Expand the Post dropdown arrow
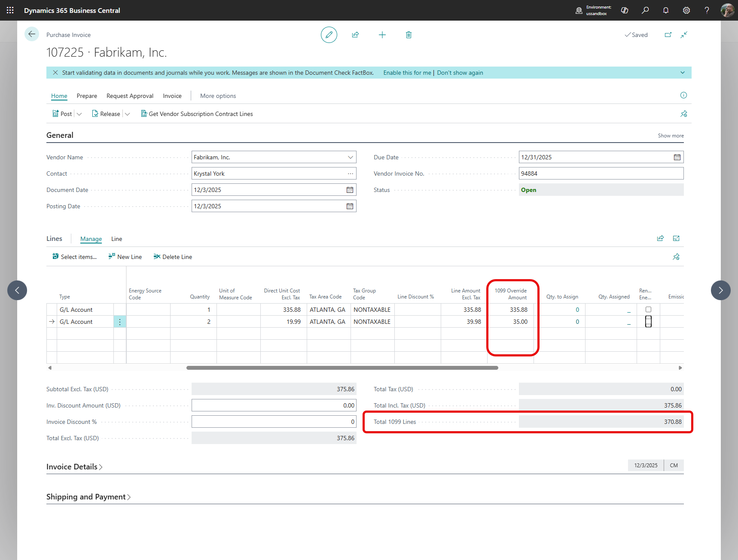 pos(79,114)
